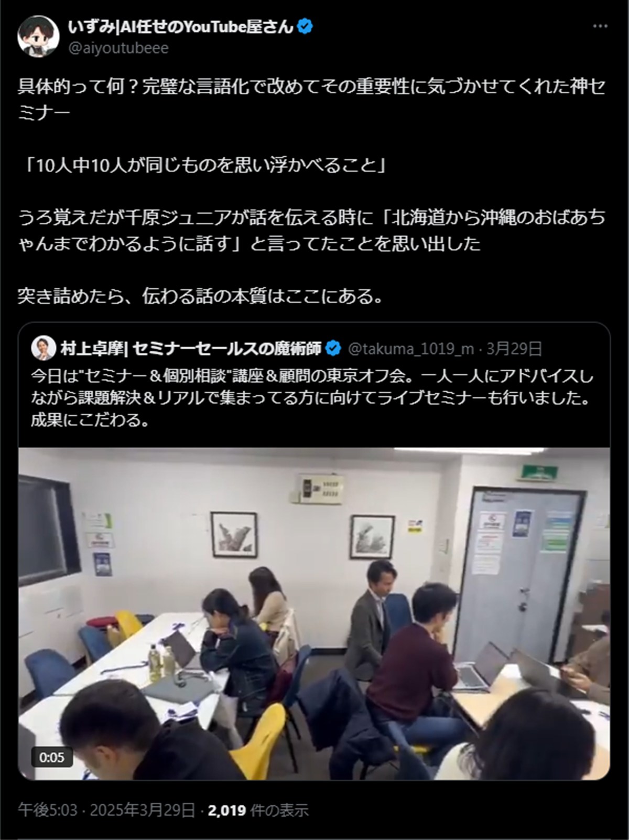Open the @aiyoutubeee handle
Viewport: 629px width, 840px height.
coord(118,48)
